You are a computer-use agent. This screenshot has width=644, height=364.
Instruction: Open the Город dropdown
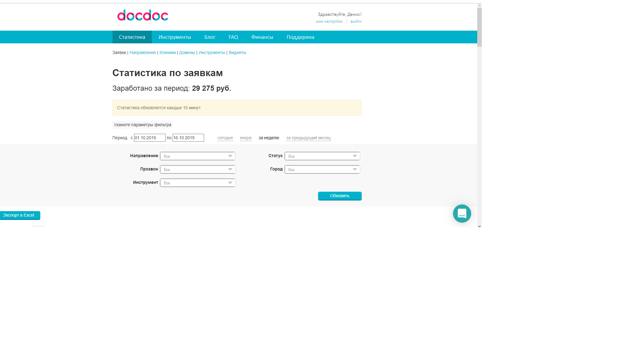coord(322,170)
